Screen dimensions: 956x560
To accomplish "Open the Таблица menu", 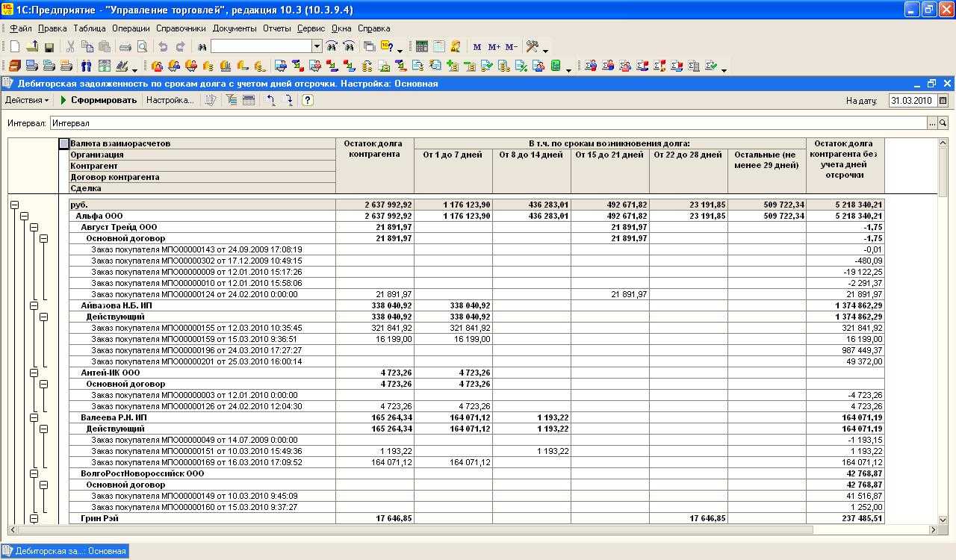I will pyautogui.click(x=90, y=28).
